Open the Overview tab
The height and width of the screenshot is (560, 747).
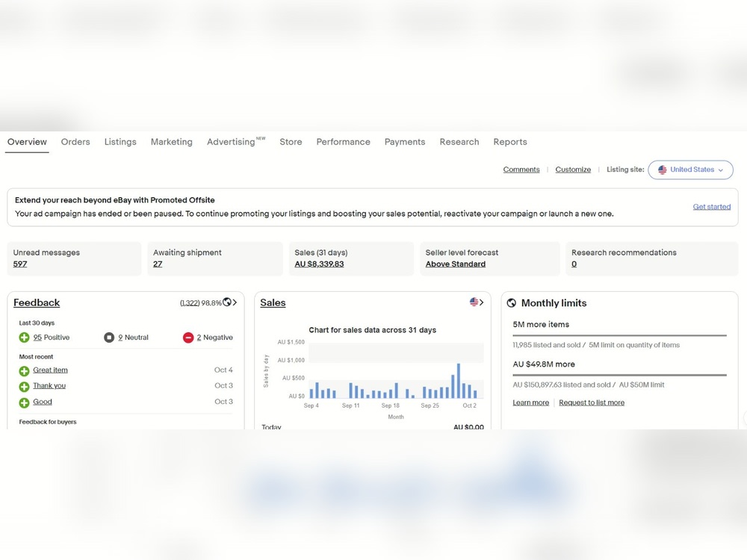point(27,142)
